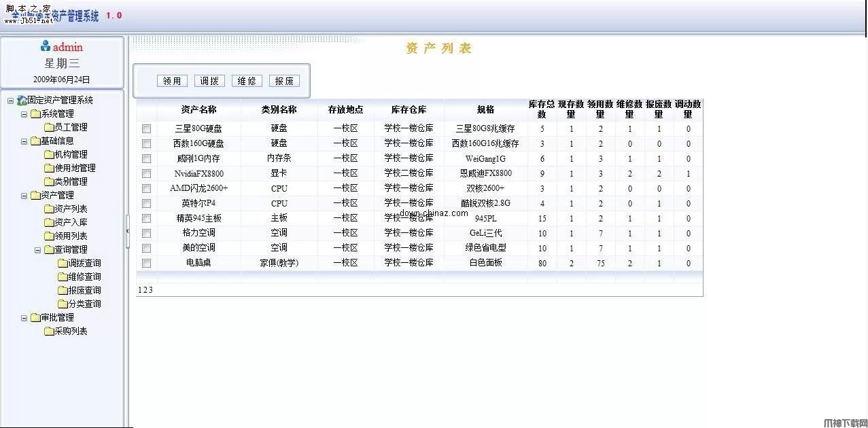This screenshot has width=868, height=428.
Task: Click the 员工管理 folder icon
Action: pyautogui.click(x=49, y=127)
